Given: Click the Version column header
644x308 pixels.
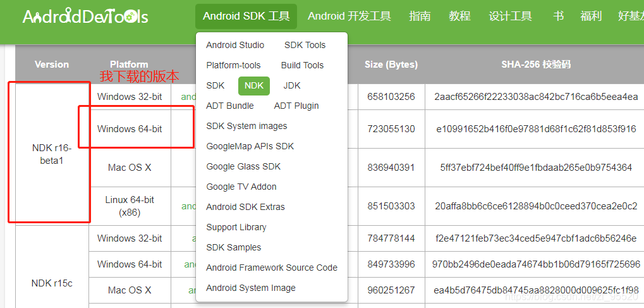Looking at the screenshot, I should click(x=52, y=65).
